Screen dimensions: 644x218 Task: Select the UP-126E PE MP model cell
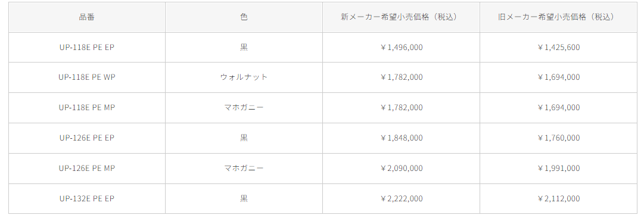click(x=87, y=169)
